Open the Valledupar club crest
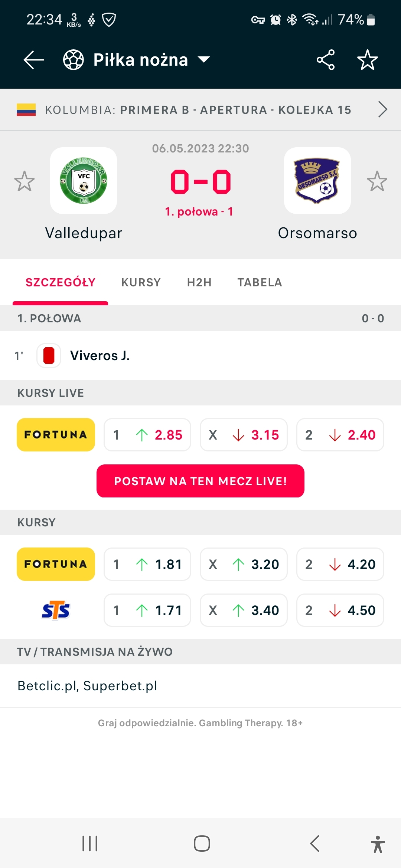The height and width of the screenshot is (868, 401). [x=84, y=181]
